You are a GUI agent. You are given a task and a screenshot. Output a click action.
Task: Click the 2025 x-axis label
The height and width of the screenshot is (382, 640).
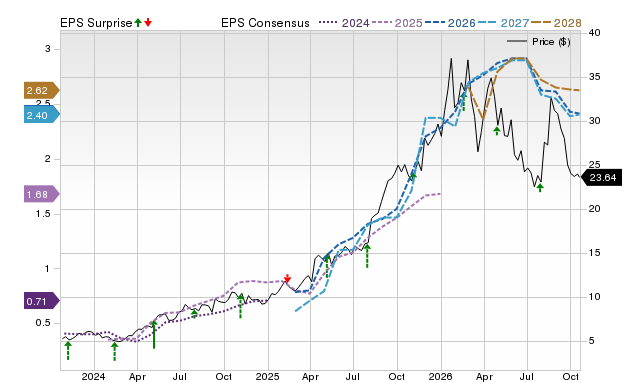click(268, 376)
